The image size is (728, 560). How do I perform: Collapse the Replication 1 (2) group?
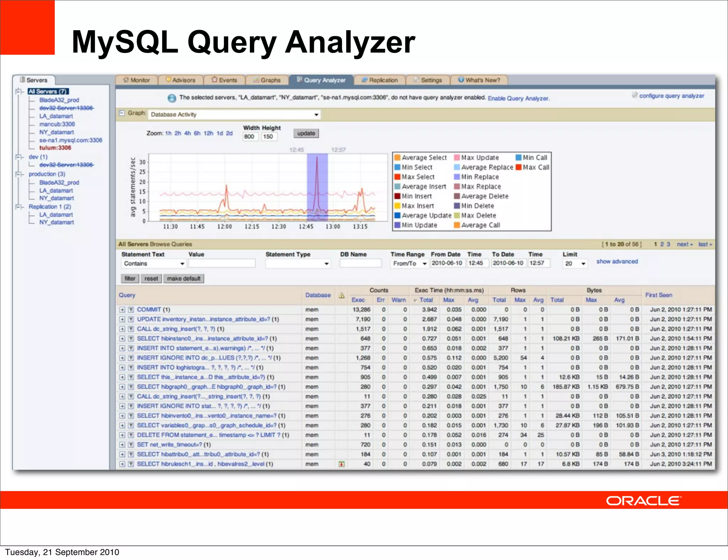pos(18,206)
